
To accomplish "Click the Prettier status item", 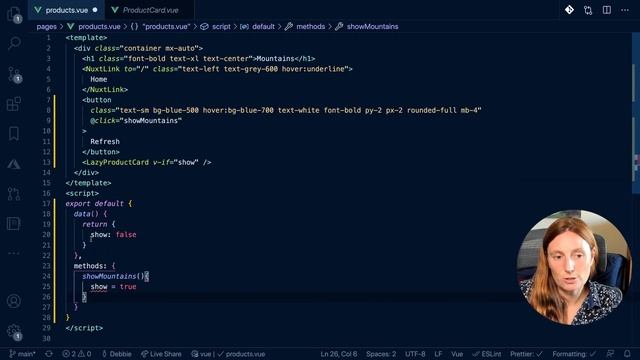I will [526, 354].
